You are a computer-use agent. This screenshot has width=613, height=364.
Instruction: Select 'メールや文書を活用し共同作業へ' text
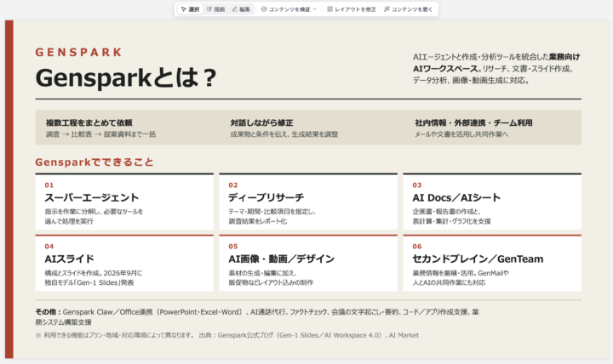(x=461, y=134)
